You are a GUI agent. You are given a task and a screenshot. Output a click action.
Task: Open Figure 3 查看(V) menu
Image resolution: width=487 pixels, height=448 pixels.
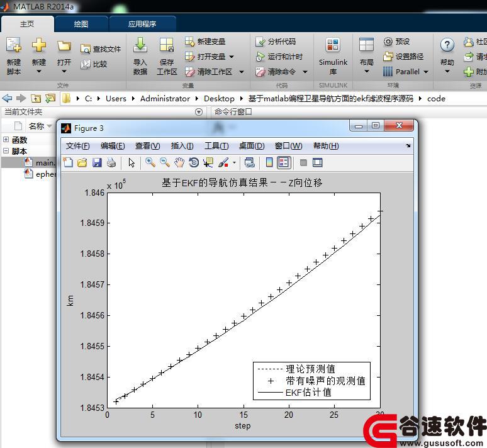click(147, 146)
